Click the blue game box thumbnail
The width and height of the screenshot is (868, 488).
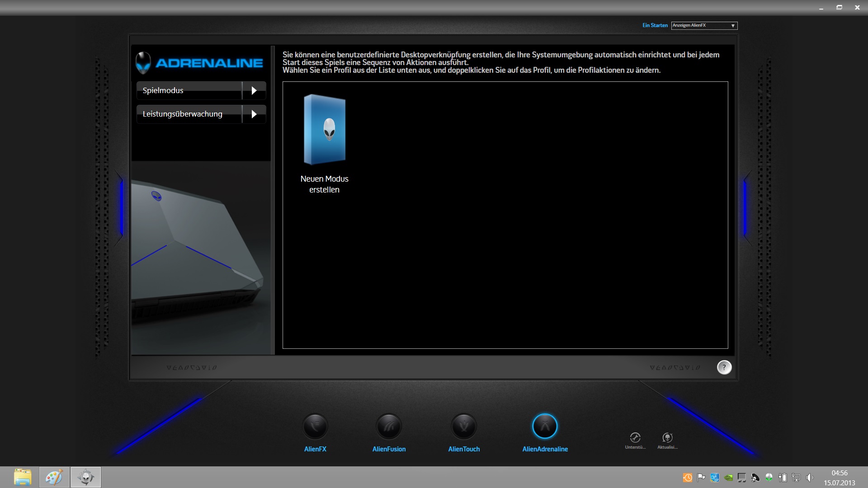pos(325,130)
